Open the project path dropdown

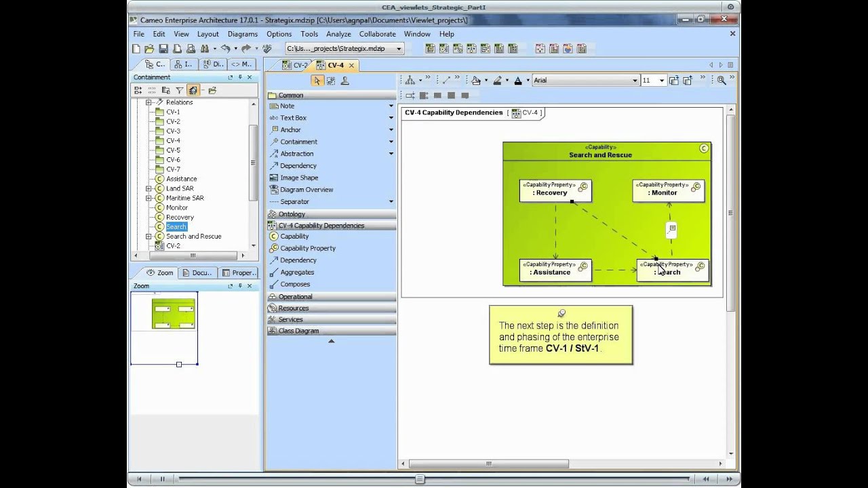[x=399, y=49]
